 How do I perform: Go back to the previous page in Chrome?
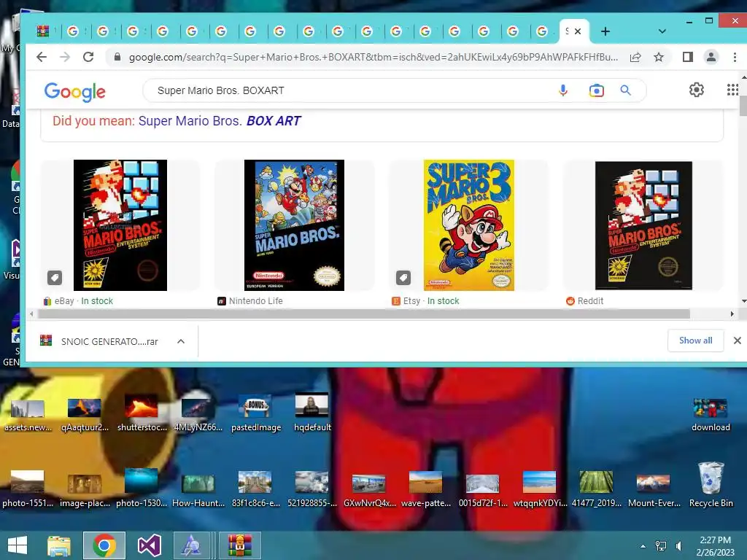[42, 57]
